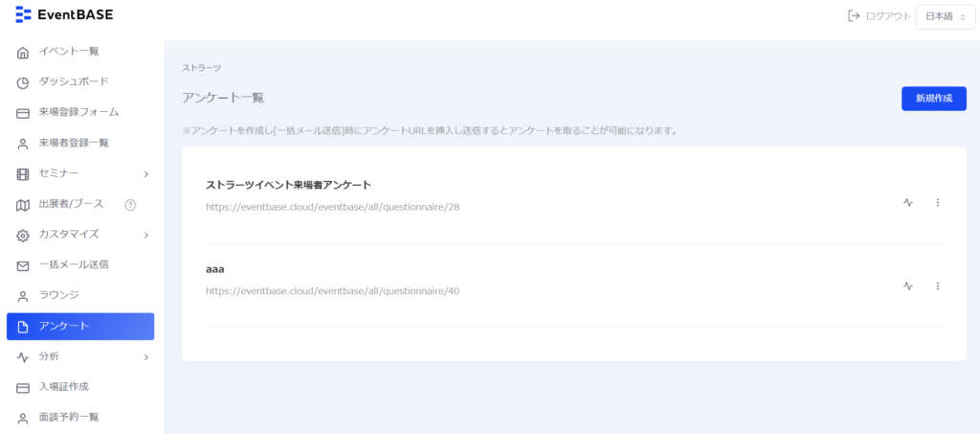Click the ログアウト link
Image resolution: width=980 pixels, height=434 pixels.
pos(888,17)
